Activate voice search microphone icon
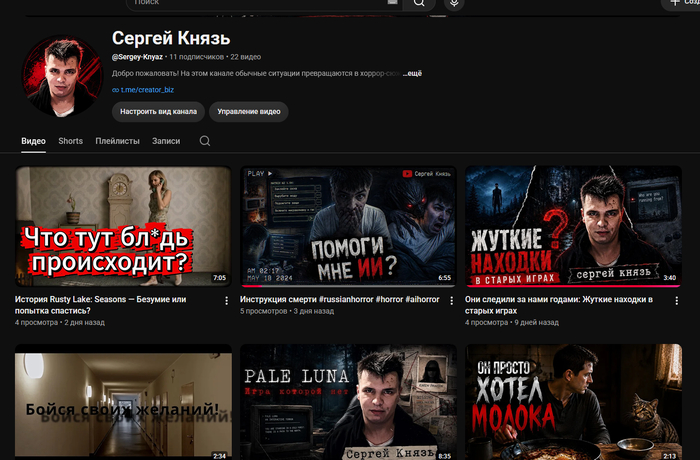Image resolution: width=700 pixels, height=460 pixels. 454,3
